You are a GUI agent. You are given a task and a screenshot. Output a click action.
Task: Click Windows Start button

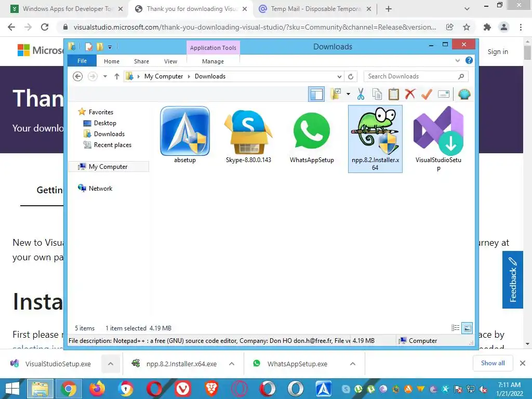(12, 389)
